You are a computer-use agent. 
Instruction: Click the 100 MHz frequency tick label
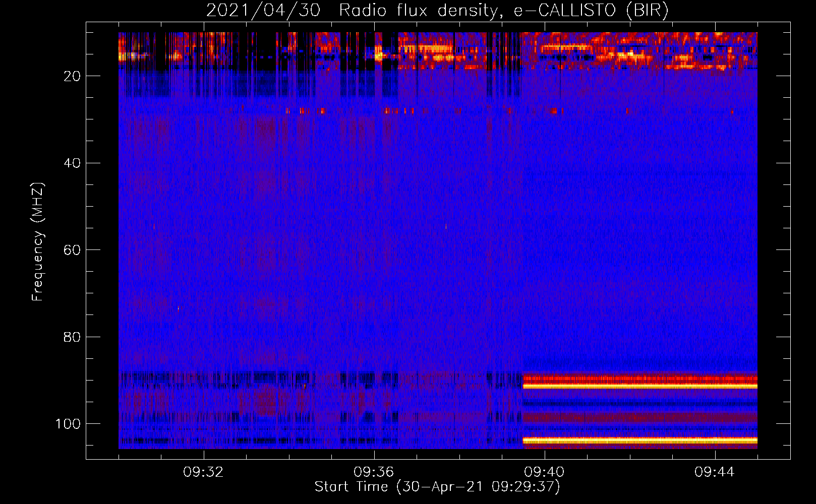pos(68,424)
